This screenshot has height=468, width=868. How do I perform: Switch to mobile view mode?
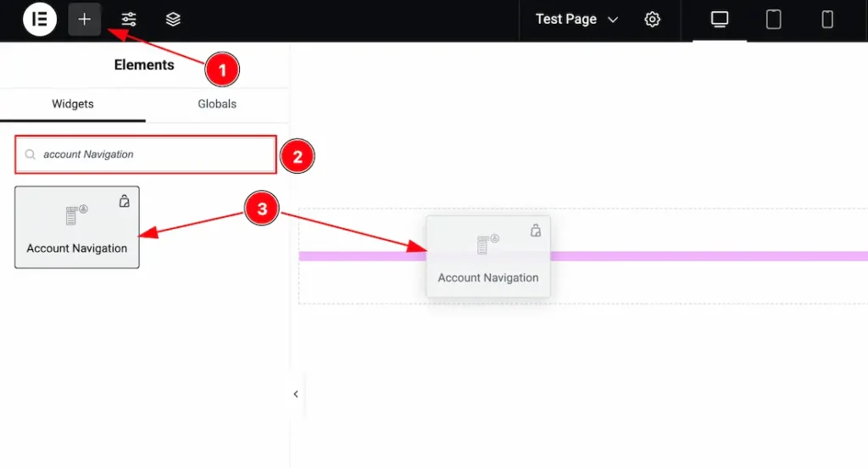827,19
